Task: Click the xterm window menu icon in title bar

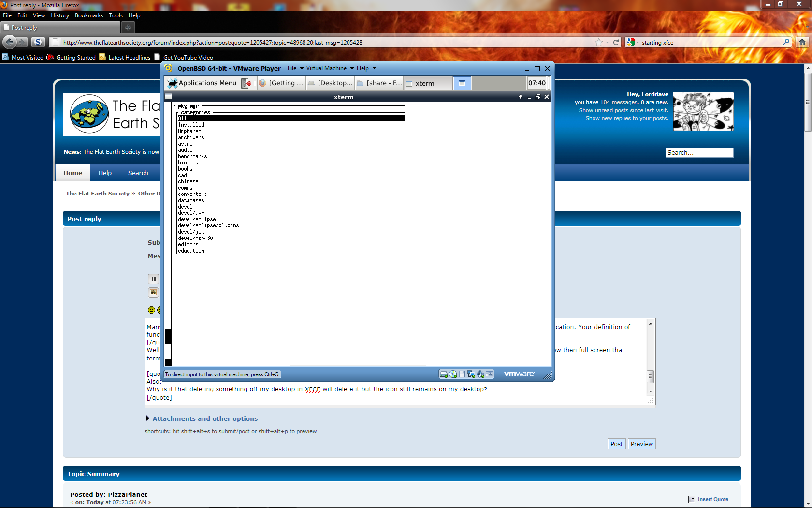Action: pos(168,97)
